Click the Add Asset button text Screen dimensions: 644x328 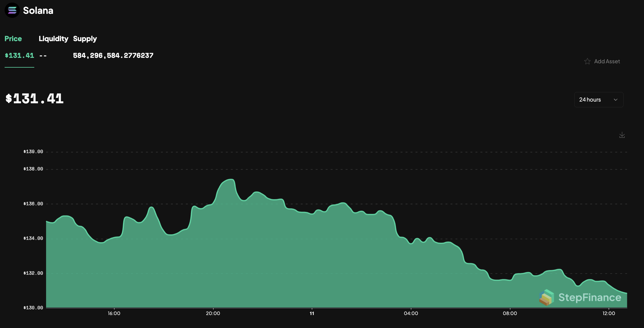607,61
